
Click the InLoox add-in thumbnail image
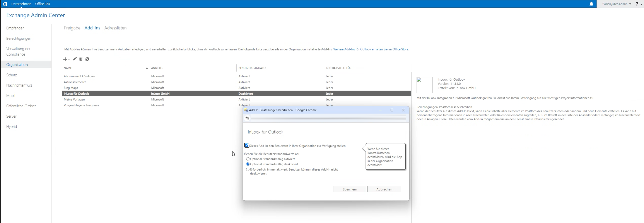425,85
